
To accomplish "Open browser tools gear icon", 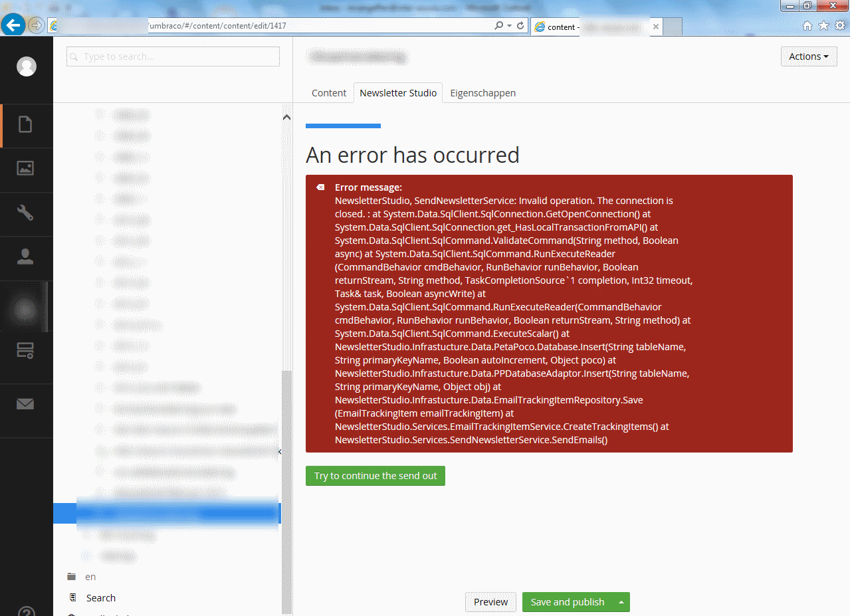I will (839, 26).
